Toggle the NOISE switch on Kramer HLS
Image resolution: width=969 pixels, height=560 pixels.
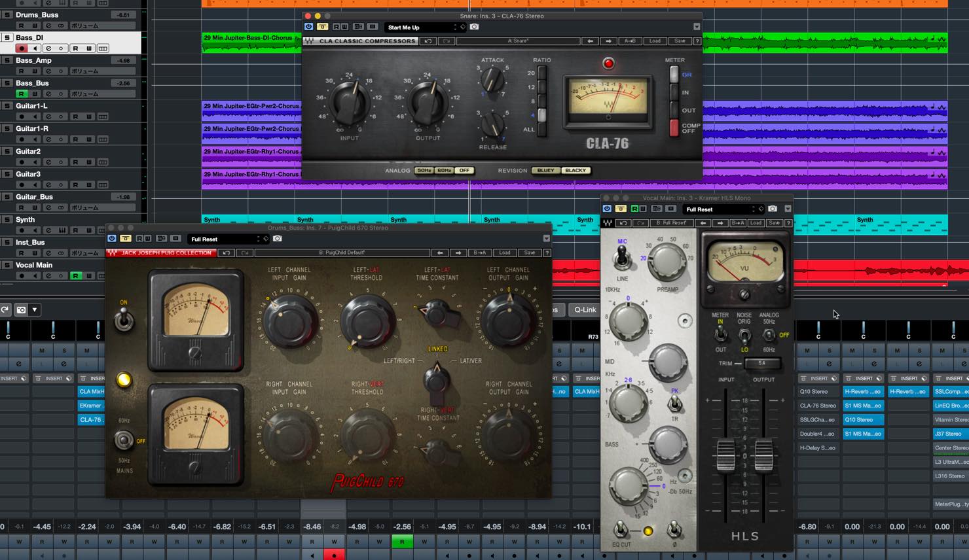click(x=744, y=336)
